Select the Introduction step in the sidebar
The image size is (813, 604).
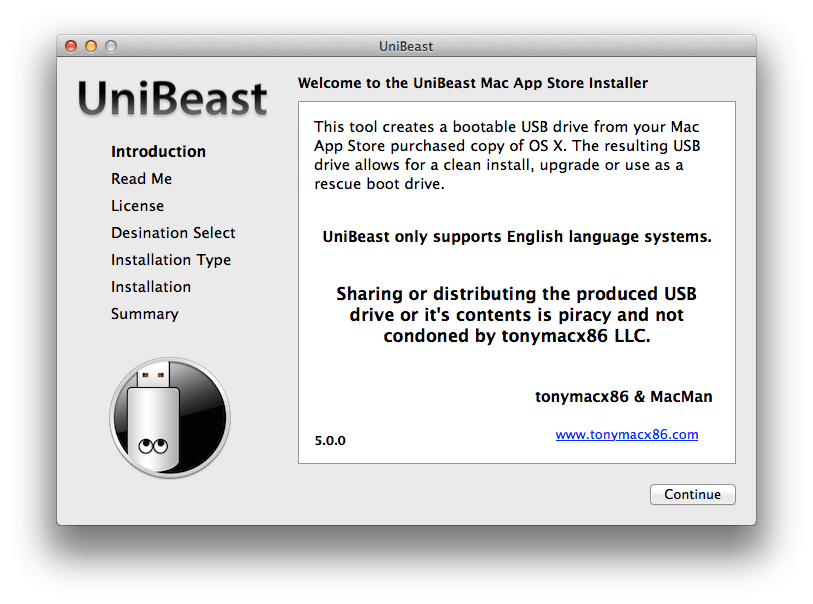(x=158, y=151)
